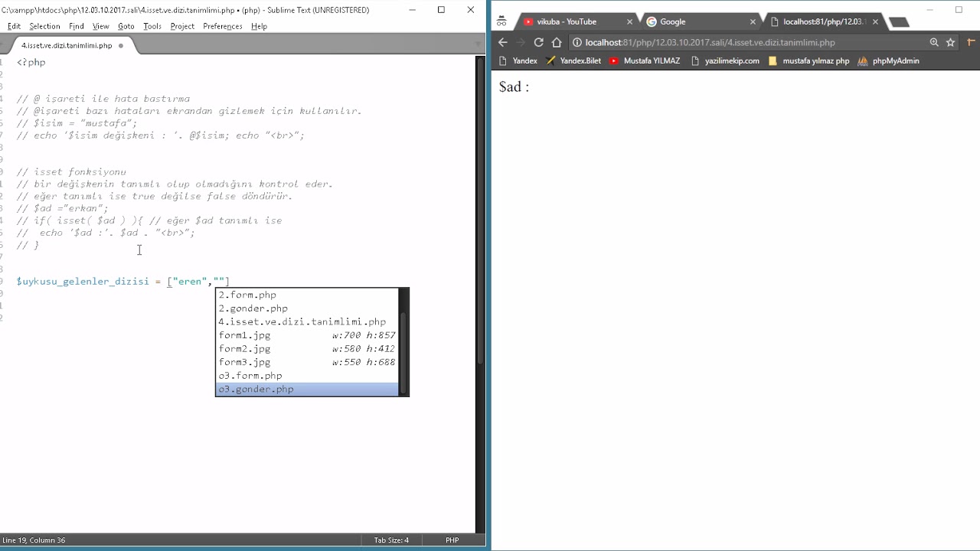Open the View menu
This screenshot has width=980, height=551.
pos(101,26)
